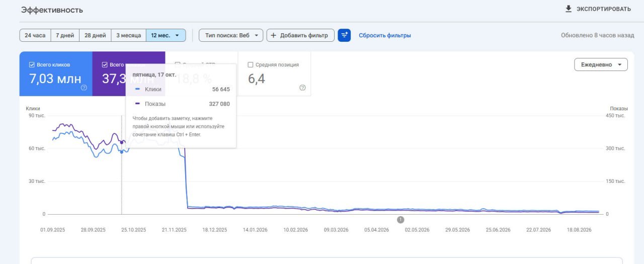
Task: Enable the Средняя позиция checkbox
Action: [x=251, y=64]
